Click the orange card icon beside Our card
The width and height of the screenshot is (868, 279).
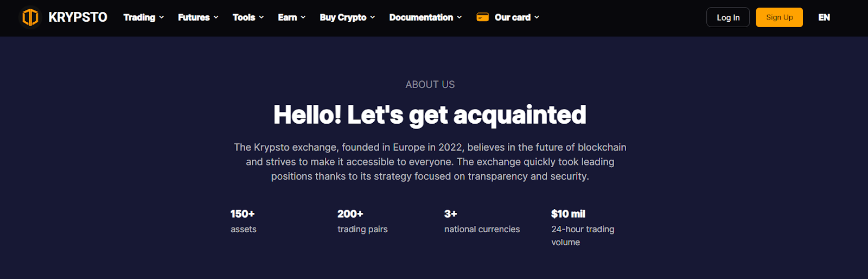(x=482, y=17)
